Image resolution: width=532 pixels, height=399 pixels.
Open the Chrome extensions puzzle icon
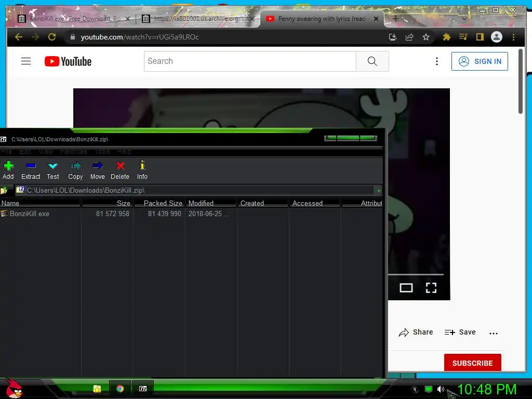coord(446,37)
